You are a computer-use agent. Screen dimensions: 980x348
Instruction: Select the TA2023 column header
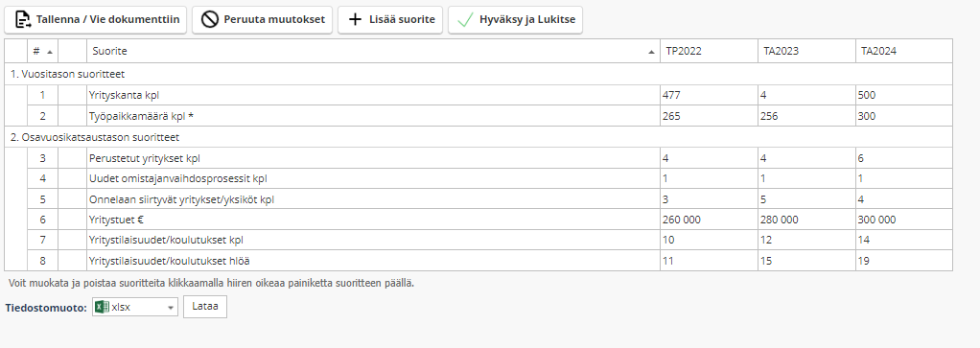(x=806, y=51)
